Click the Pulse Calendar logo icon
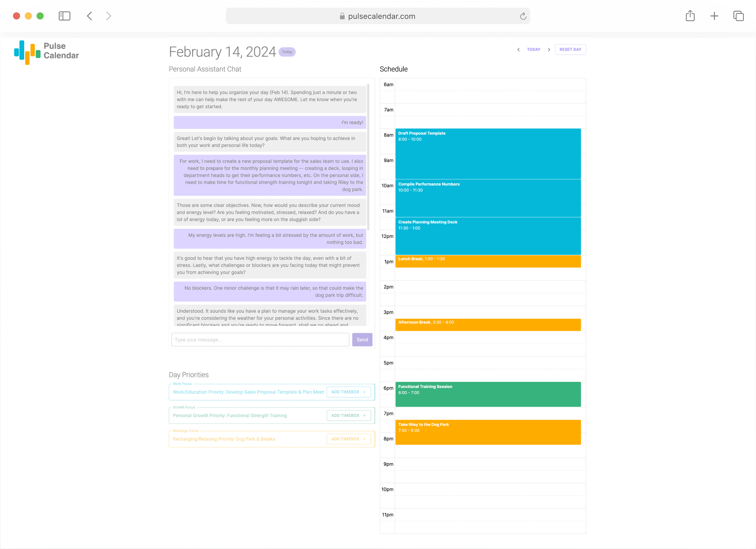The image size is (756, 549). (27, 52)
